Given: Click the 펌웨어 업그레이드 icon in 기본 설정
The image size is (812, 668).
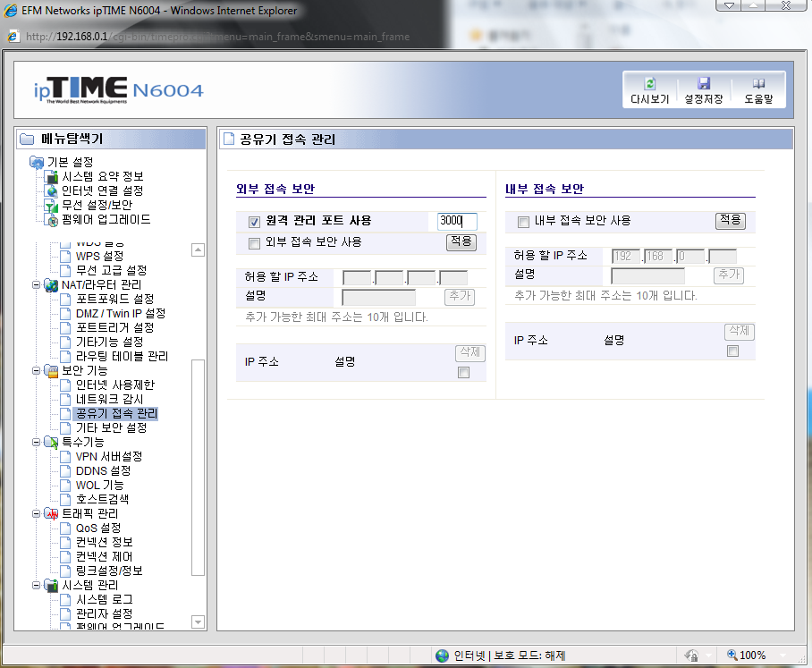Looking at the screenshot, I should [51, 220].
